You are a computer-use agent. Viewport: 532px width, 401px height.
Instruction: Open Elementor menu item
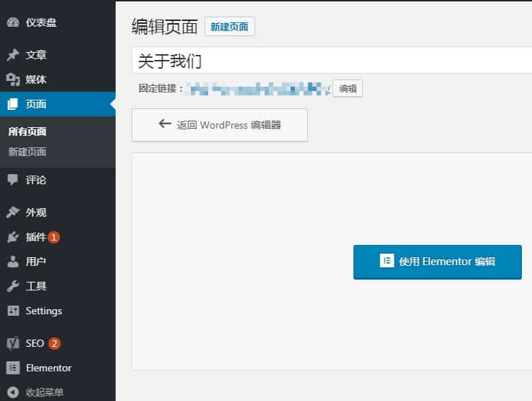coord(48,368)
